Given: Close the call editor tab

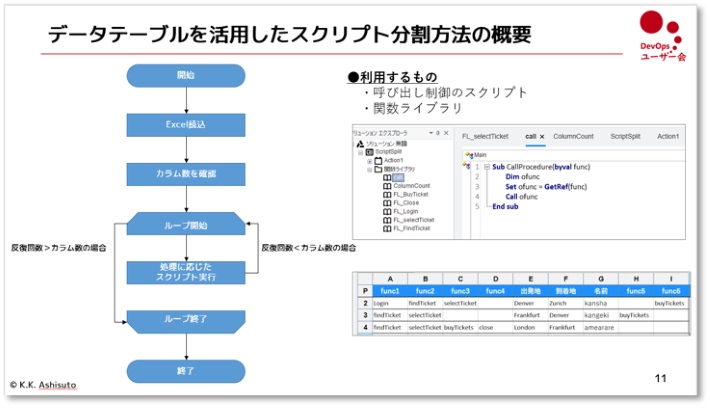Looking at the screenshot, I should point(542,136).
